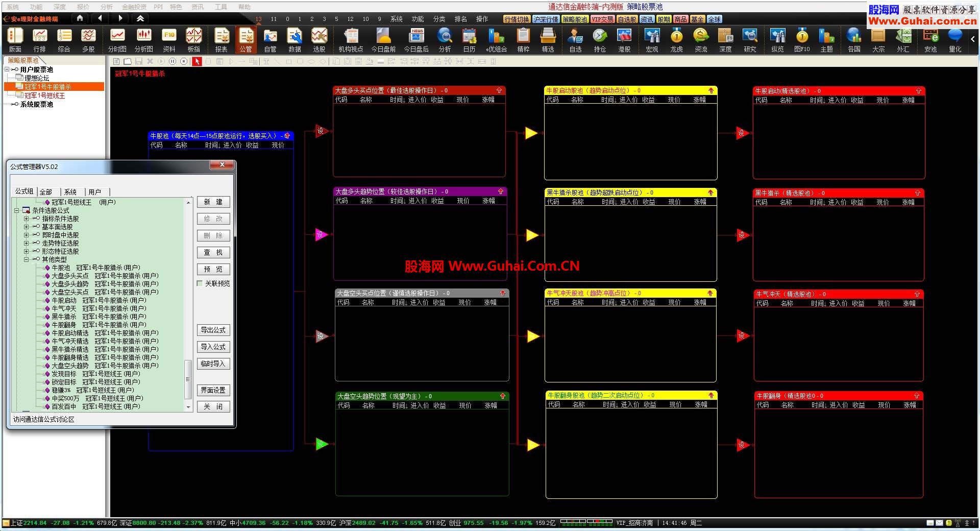Click the F10 资料 icon
The image size is (980, 531).
169,40
